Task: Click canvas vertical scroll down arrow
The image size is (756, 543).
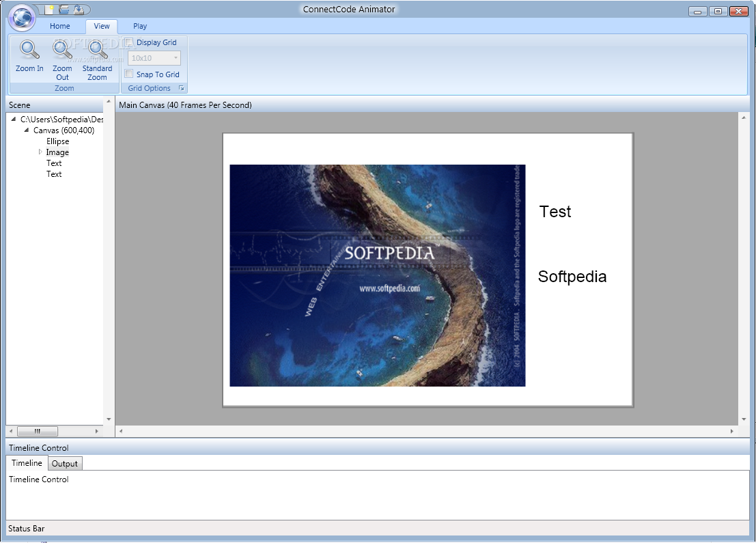Action: coord(744,419)
